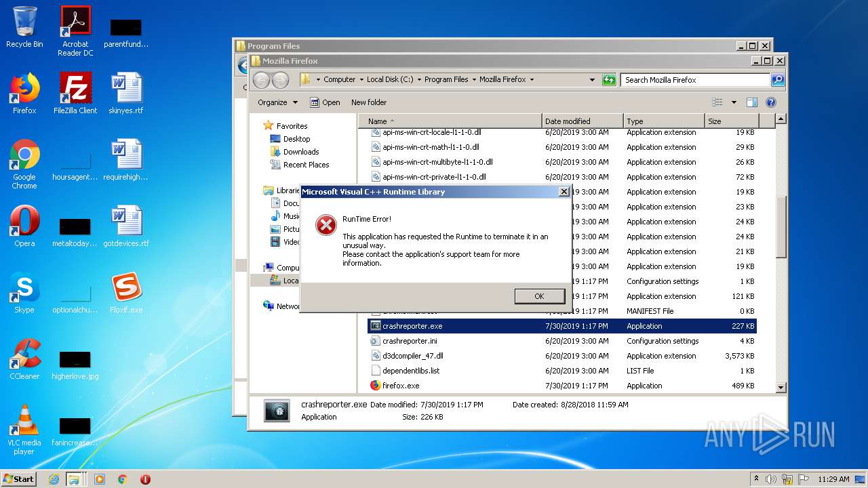Launch CCleaner desktop shortcut
Screen dimensions: 868x488
[x=24, y=359]
